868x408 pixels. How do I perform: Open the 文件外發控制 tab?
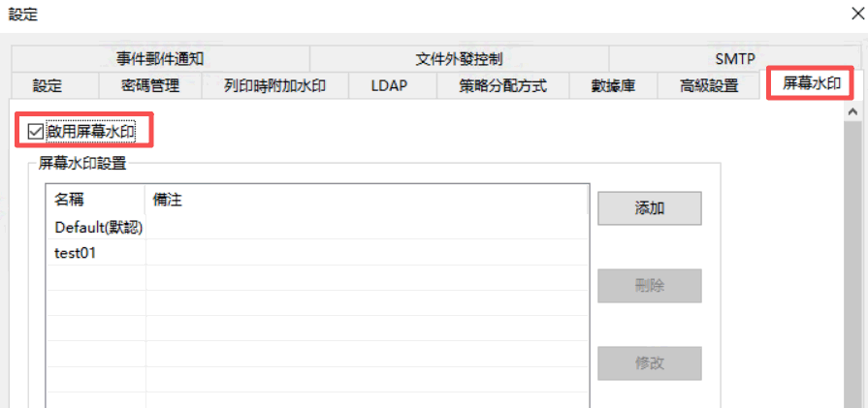(459, 58)
